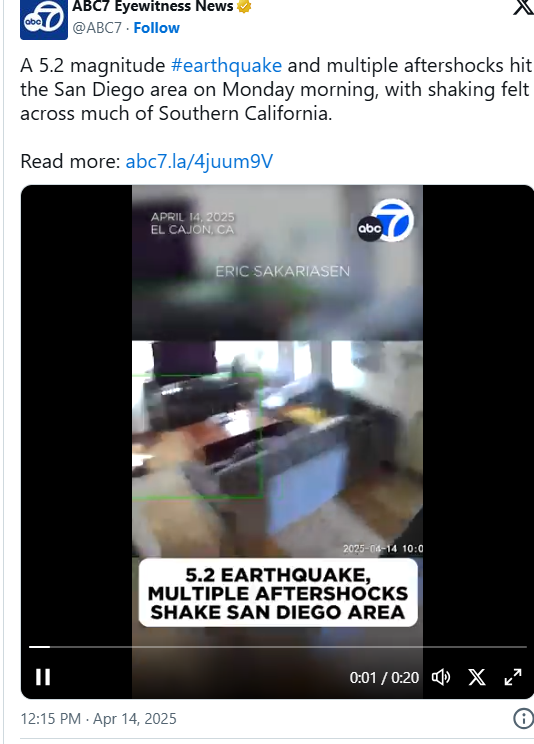
Task: Click the ABC7 Eyewitness News display name
Action: [x=153, y=6]
